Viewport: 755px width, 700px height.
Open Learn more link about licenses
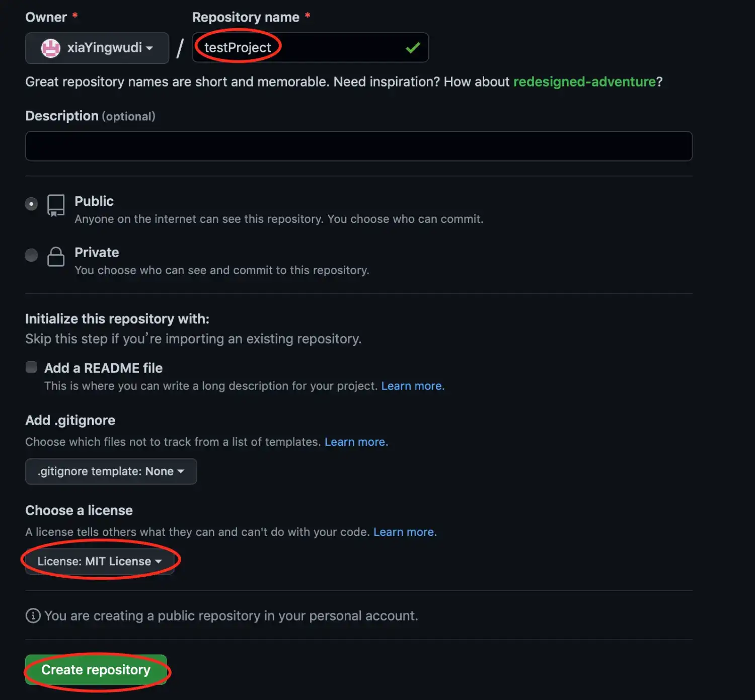[405, 532]
